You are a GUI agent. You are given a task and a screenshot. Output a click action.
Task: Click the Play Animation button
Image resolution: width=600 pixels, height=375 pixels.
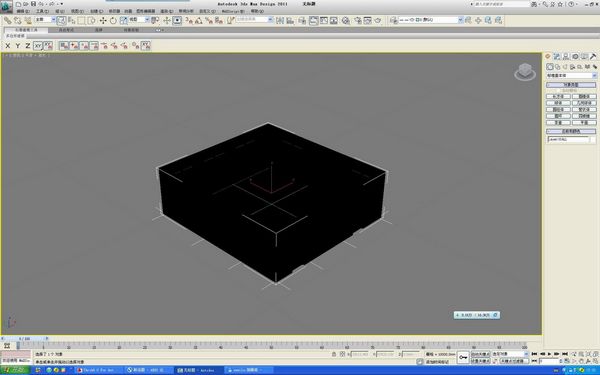click(x=549, y=354)
